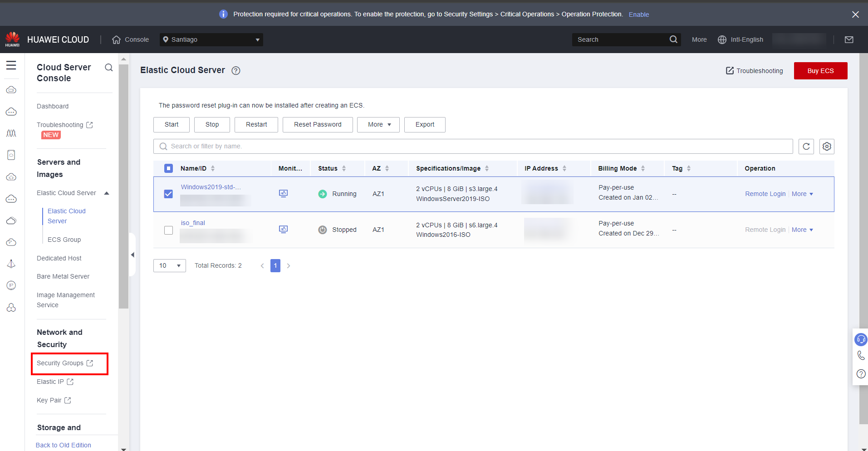This screenshot has height=451, width=868.
Task: Open monitoring icon for iso_final server
Action: [283, 230]
